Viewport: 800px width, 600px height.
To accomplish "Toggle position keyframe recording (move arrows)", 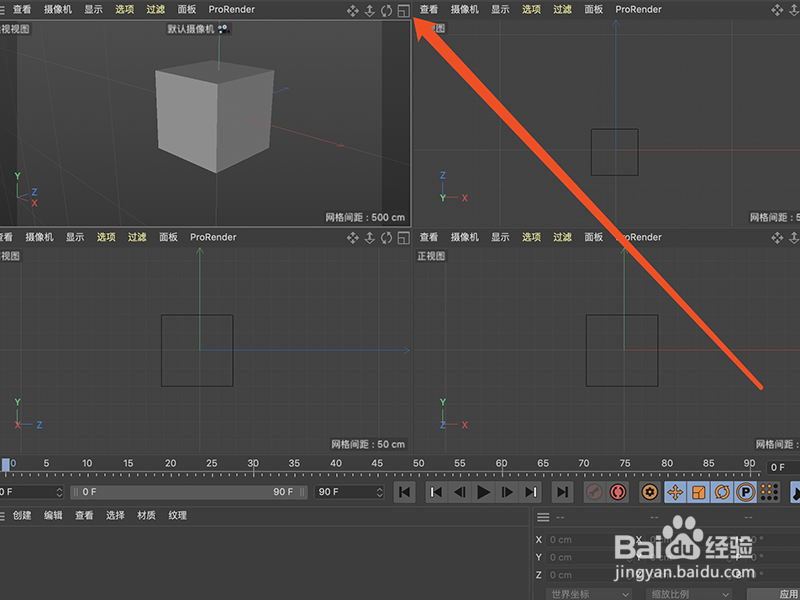I will point(675,492).
